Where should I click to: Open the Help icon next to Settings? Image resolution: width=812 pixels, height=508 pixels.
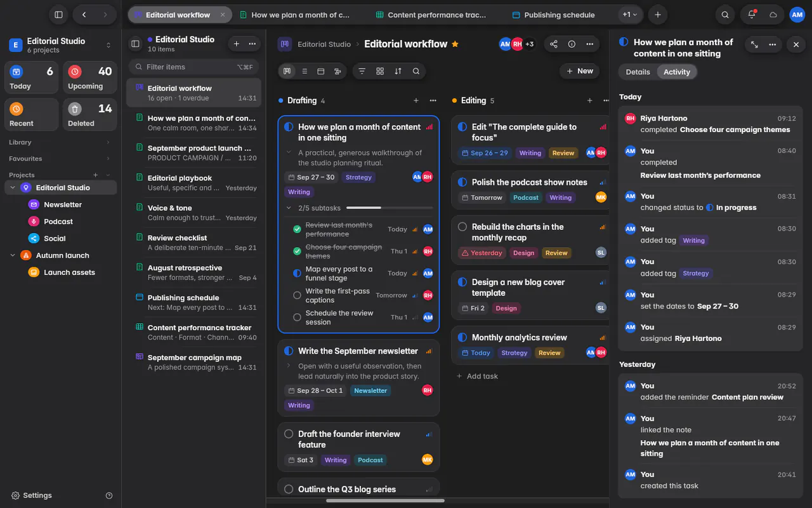pyautogui.click(x=109, y=495)
